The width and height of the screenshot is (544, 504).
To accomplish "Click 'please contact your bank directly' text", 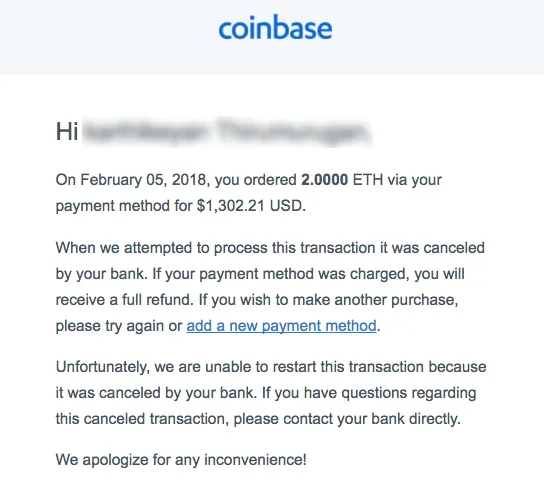I will [347, 419].
